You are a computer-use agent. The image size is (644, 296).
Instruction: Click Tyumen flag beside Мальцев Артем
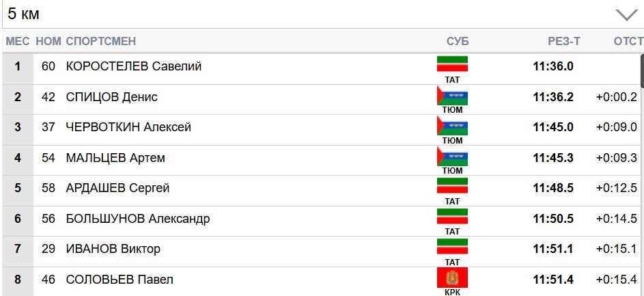pos(452,157)
